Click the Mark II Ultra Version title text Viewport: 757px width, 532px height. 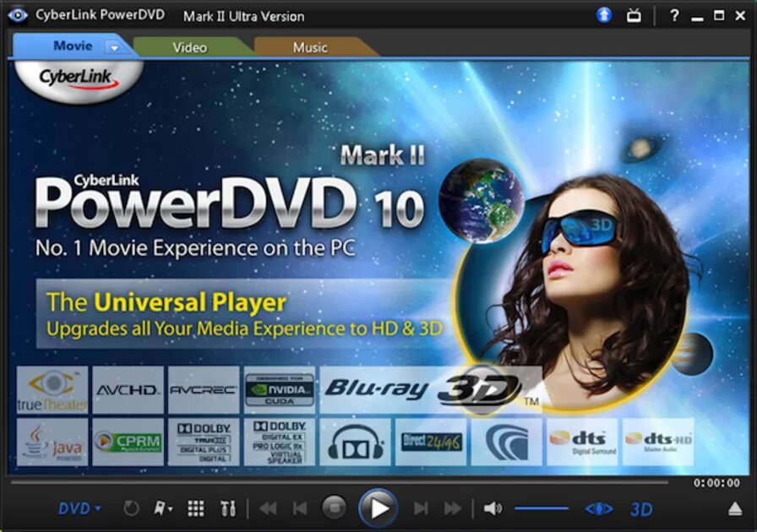point(244,16)
